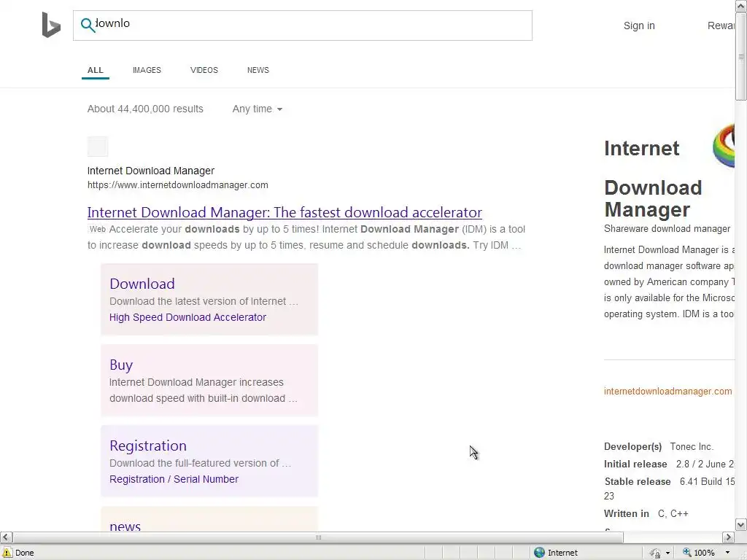Click the 'Stable release' label
Image resolution: width=747 pixels, height=560 pixels.
(x=638, y=481)
